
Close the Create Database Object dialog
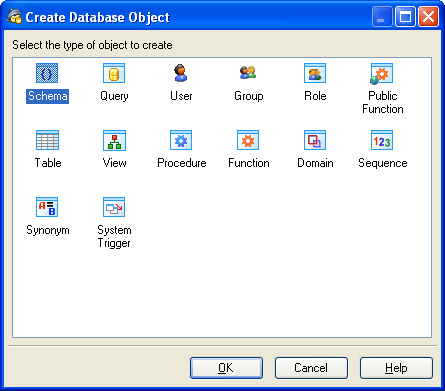point(428,17)
